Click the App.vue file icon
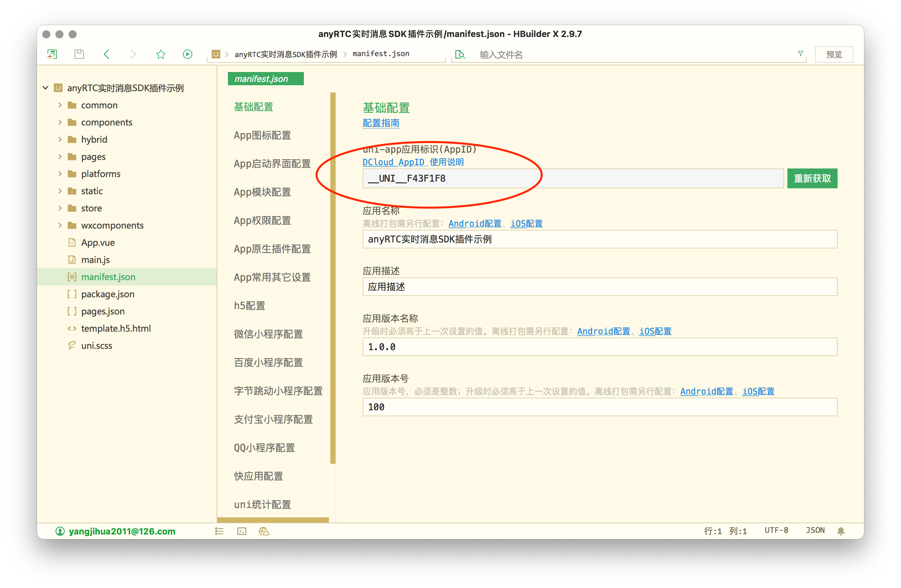Screen dimensions: 901x588 tap(72, 243)
